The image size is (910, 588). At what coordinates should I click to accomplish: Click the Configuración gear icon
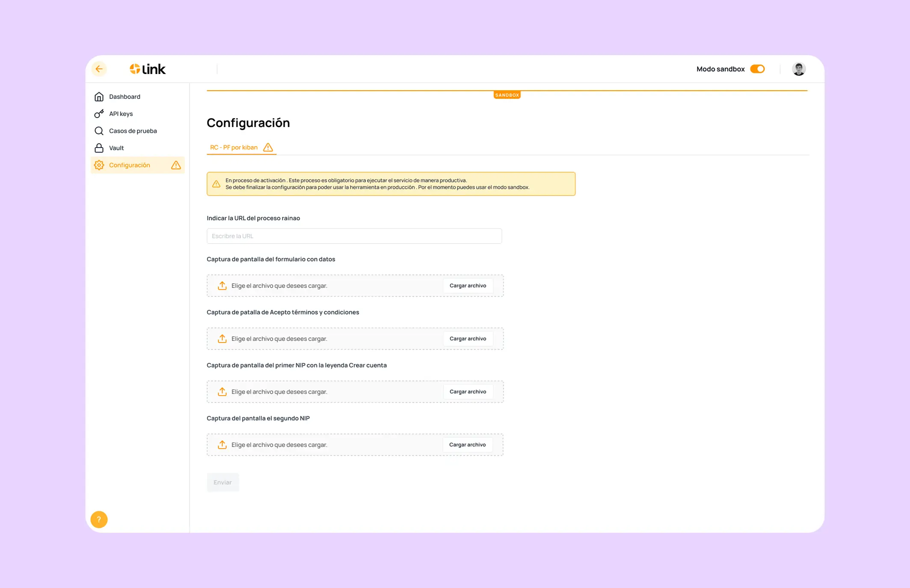pos(99,165)
